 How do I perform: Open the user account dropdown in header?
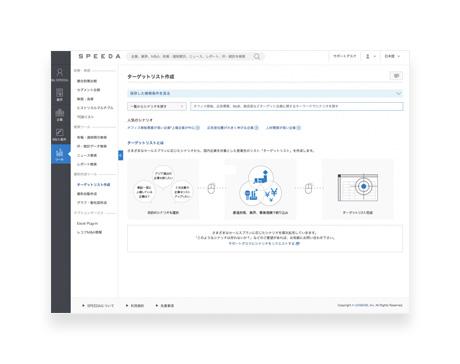[370, 56]
